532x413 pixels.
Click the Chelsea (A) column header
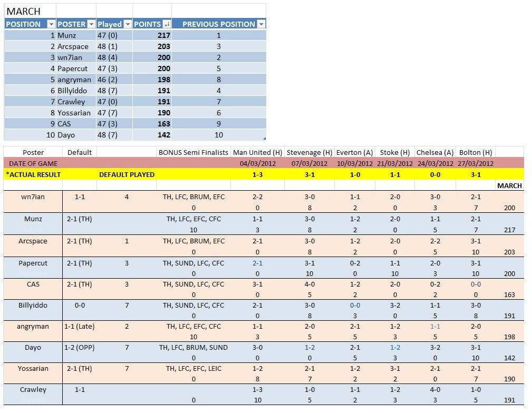pos(435,153)
